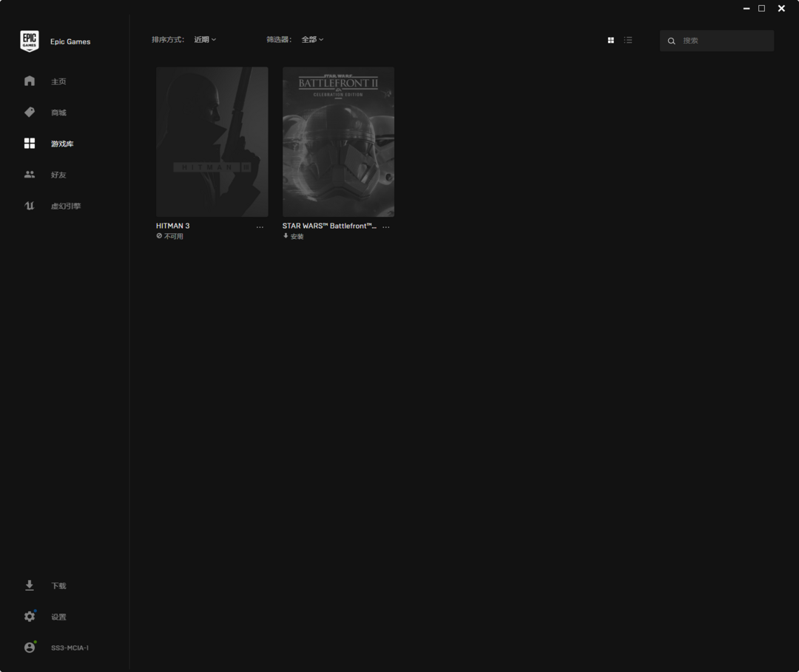Open HITMAN 3 more options menu
Screen dimensions: 799x672
tap(260, 227)
